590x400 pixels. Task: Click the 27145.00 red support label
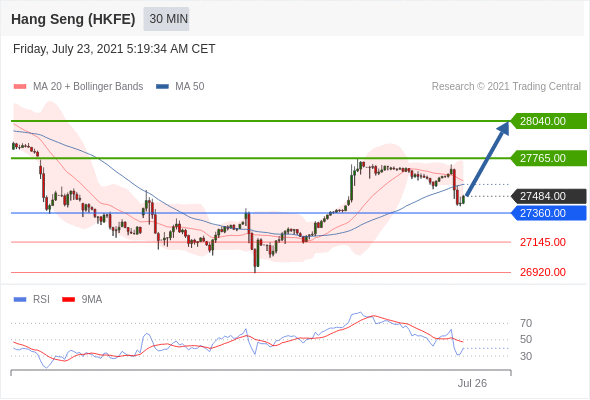(543, 242)
